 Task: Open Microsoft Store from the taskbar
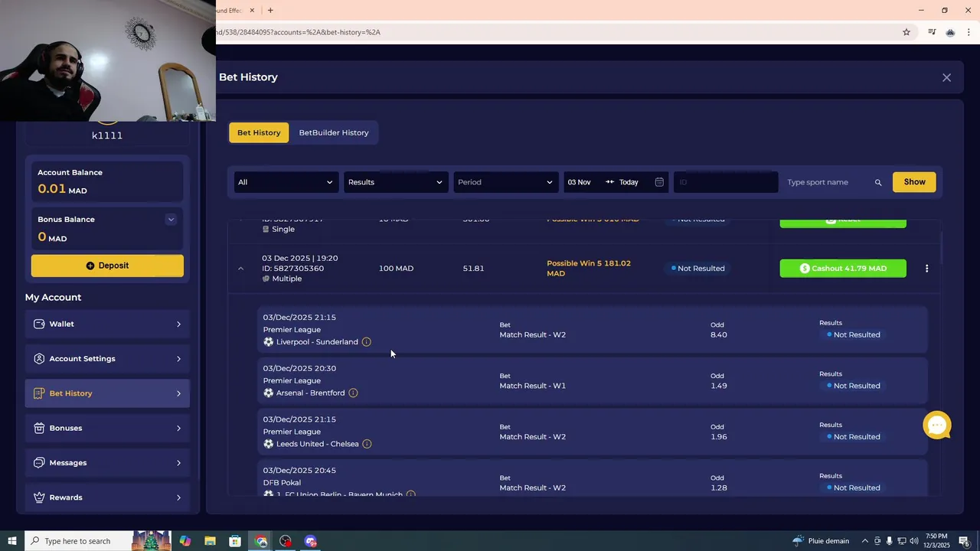point(235,541)
